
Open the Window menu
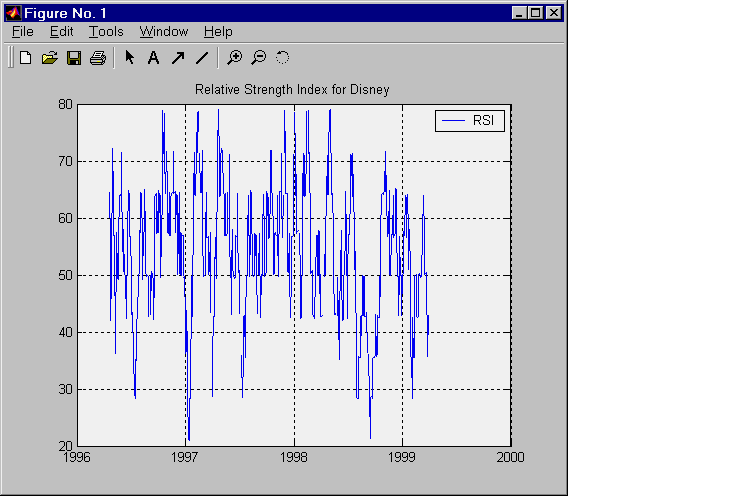tap(164, 32)
